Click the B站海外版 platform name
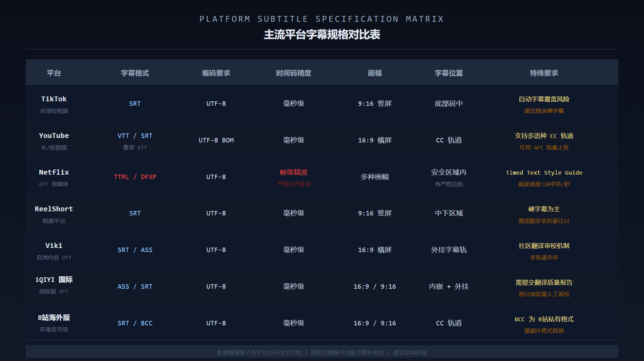The width and height of the screenshot is (644, 361). point(54,317)
